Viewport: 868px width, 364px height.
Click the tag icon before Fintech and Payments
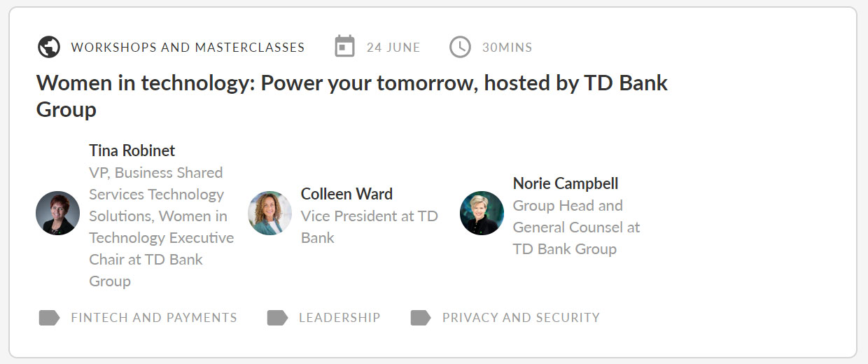pos(49,318)
